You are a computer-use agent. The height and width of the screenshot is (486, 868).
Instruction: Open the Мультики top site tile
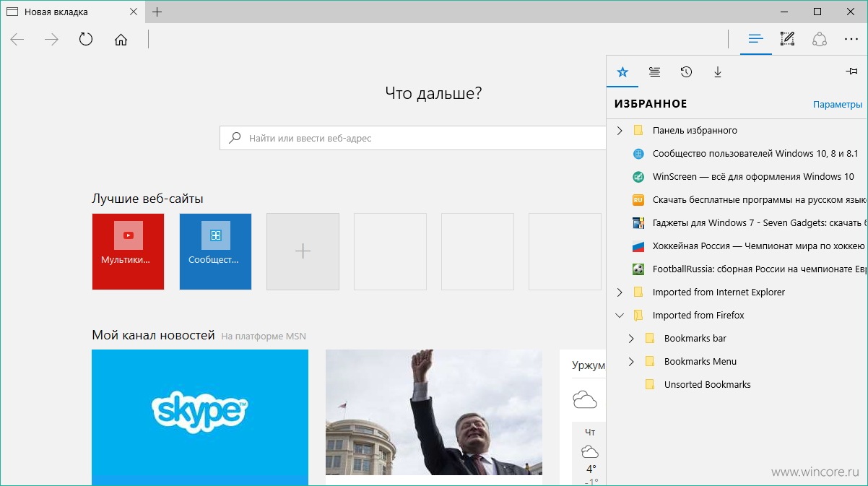[129, 252]
